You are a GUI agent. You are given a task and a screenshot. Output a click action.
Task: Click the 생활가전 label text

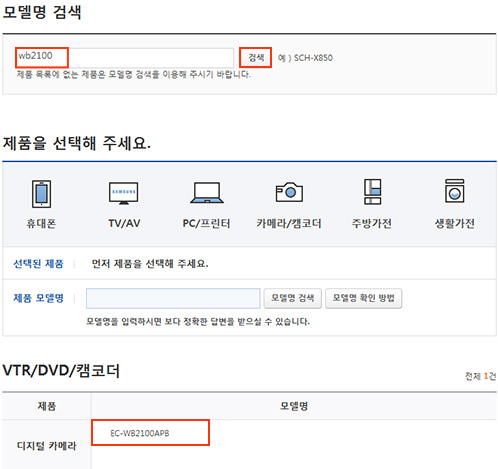pos(455,223)
